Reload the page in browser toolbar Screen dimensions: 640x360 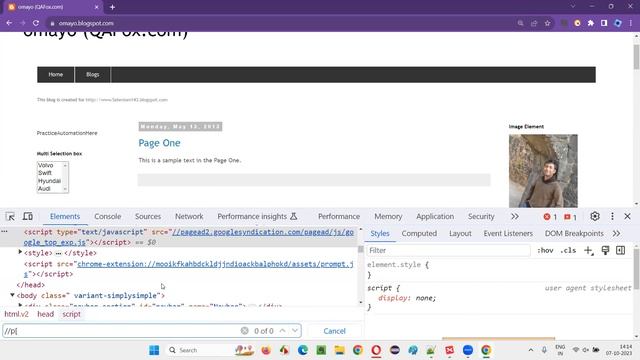click(36, 23)
